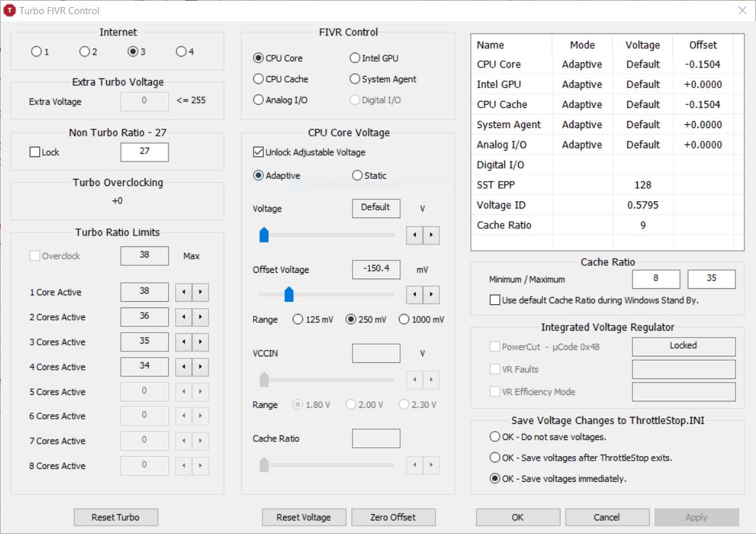This screenshot has width=756, height=534.
Task: Increase the 1 Core Active ratio arrow
Action: click(201, 292)
